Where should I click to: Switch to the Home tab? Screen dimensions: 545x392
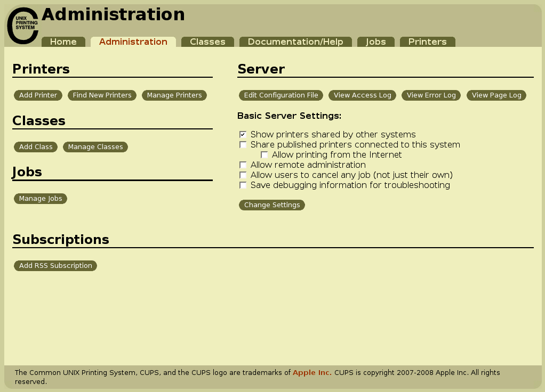[x=63, y=42]
